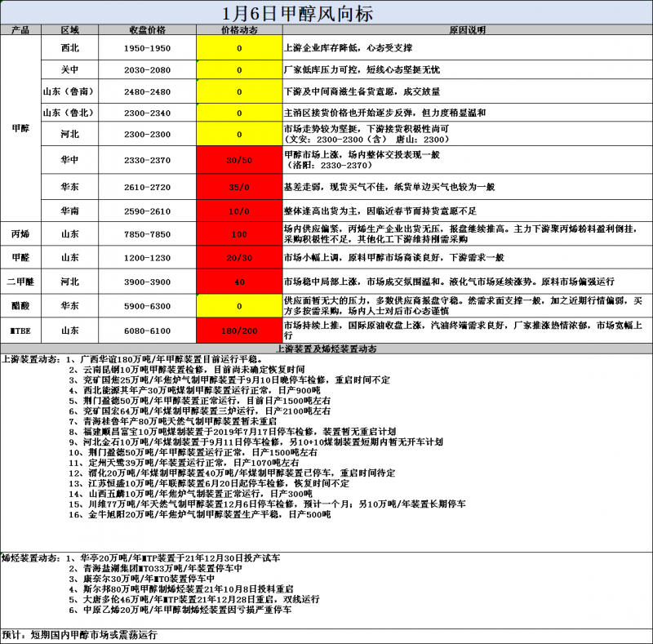This screenshot has width=653, height=644.
Task: Click the red cell showing '100'
Action: click(x=239, y=234)
